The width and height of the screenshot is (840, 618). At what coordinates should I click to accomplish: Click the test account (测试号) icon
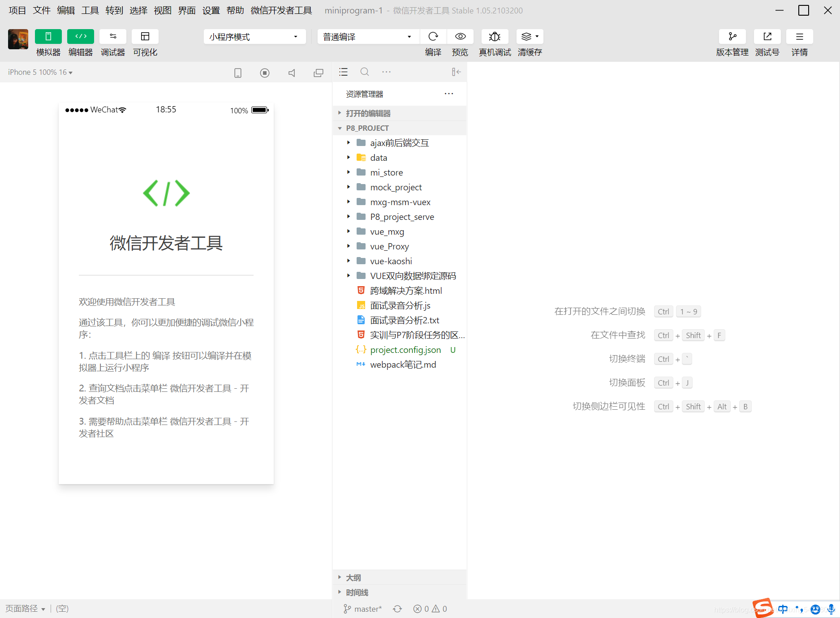767,36
